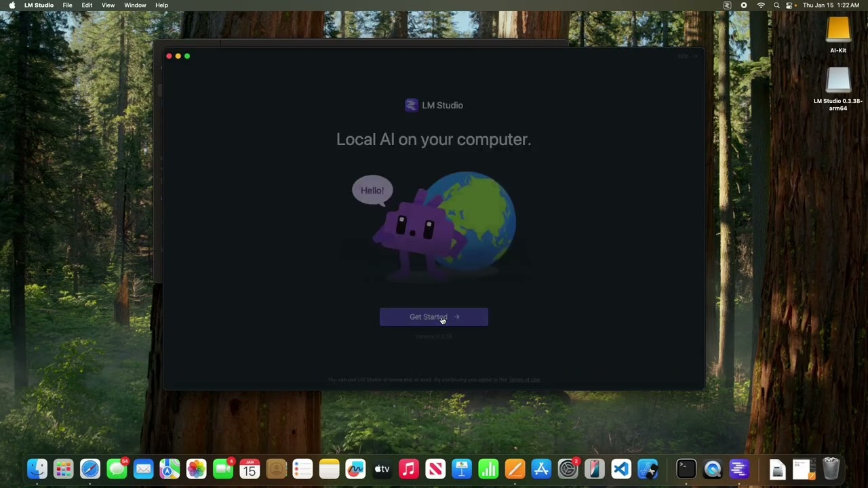Open LM Studio from the Dock
The image size is (868, 488).
click(738, 469)
